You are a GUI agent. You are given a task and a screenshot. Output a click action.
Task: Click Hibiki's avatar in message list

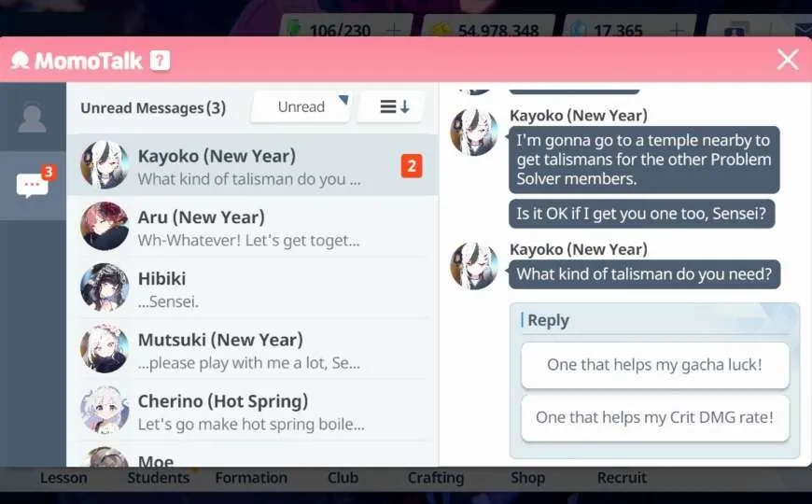coord(105,287)
